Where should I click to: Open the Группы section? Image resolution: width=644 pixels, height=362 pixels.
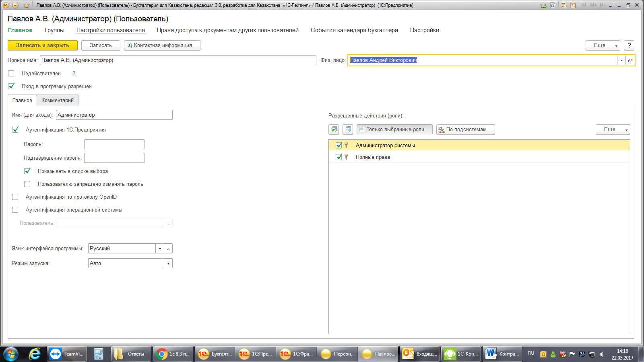(54, 30)
